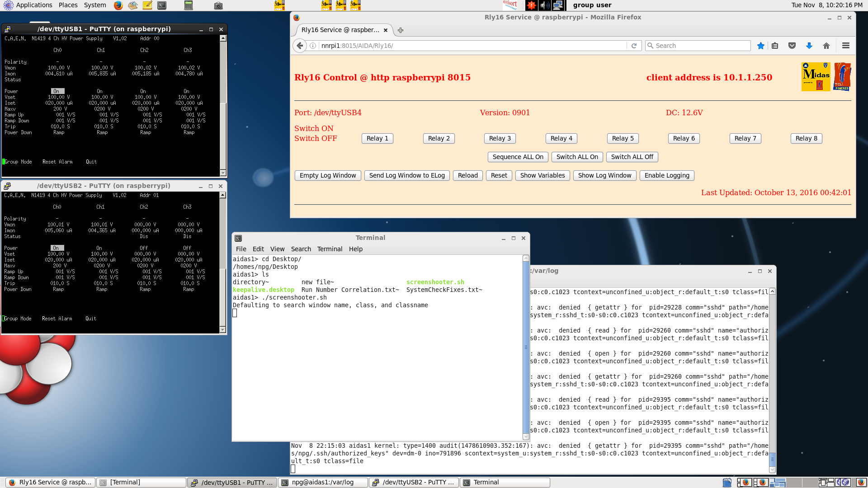Screen dimensions: 868x488
Task: Go back in Firefox
Action: click(x=300, y=46)
